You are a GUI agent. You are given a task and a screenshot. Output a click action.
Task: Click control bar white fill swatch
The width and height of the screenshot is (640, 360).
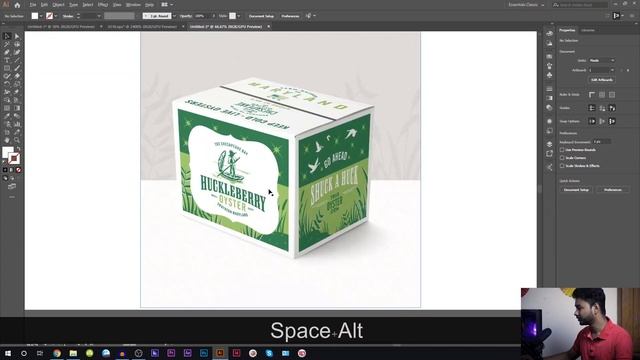(x=35, y=16)
